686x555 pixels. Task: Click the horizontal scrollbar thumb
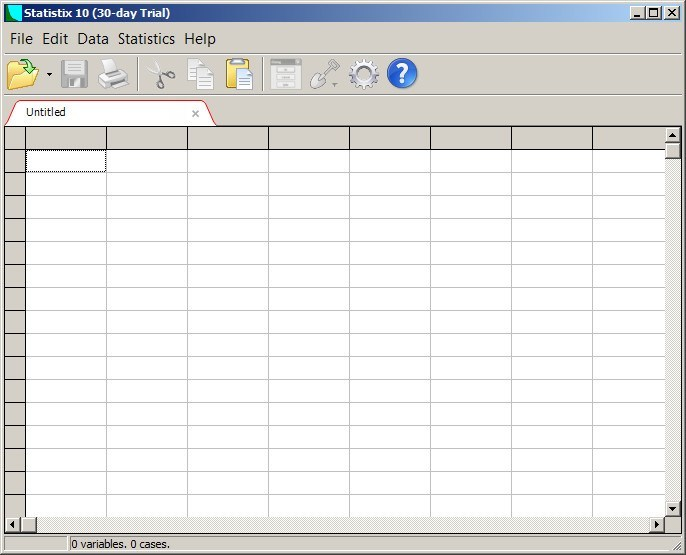pos(29,524)
